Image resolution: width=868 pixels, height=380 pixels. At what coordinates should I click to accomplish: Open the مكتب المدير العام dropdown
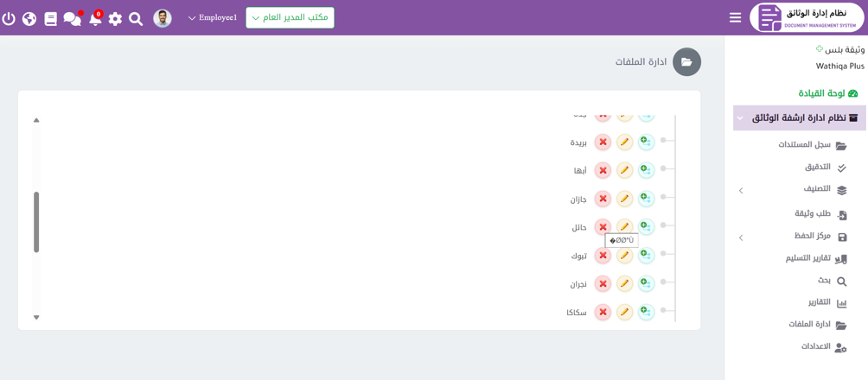(x=290, y=18)
